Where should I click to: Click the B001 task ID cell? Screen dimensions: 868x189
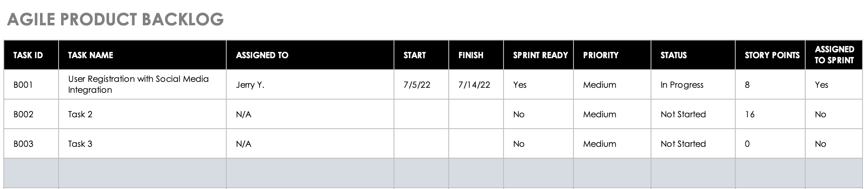click(23, 85)
